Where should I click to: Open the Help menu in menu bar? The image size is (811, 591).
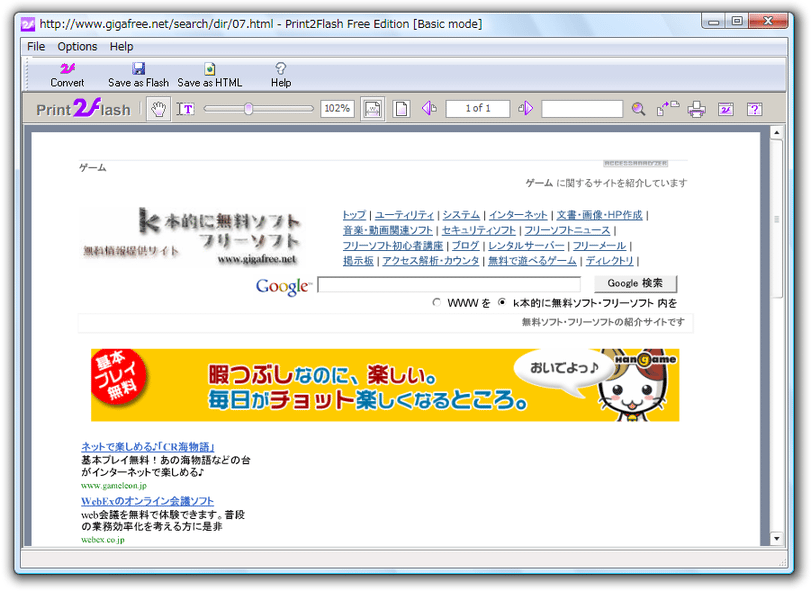click(x=122, y=47)
